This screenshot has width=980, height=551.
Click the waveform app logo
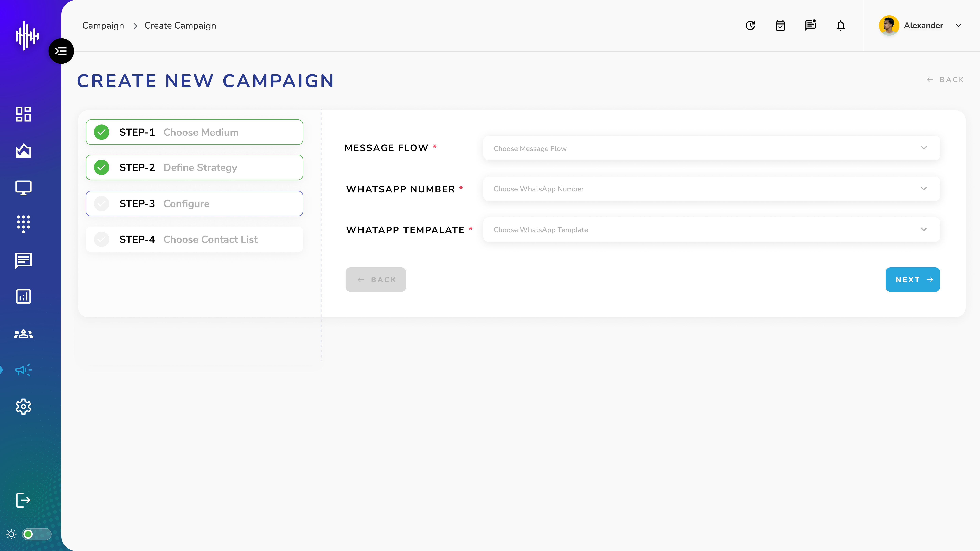tap(27, 35)
